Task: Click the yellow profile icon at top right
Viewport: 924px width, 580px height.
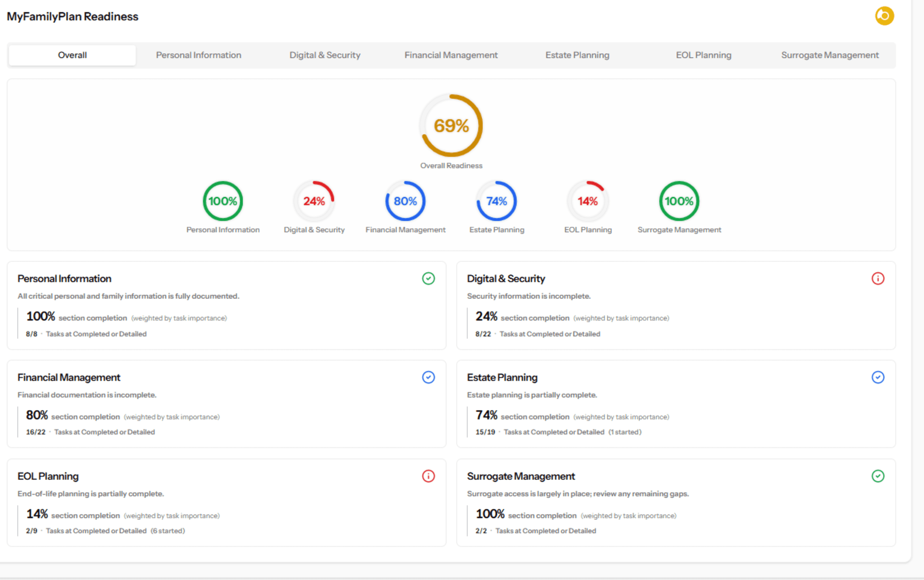Action: [884, 16]
